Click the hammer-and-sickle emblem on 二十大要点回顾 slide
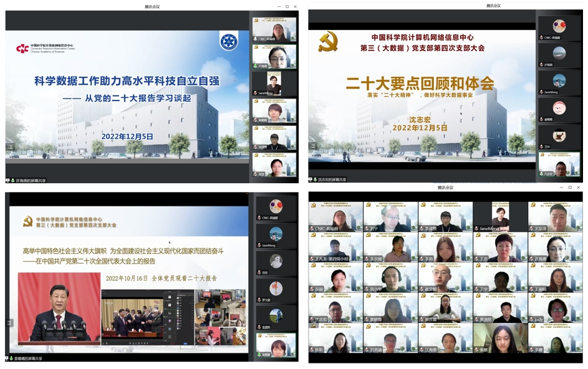The width and height of the screenshot is (588, 369). point(327,42)
